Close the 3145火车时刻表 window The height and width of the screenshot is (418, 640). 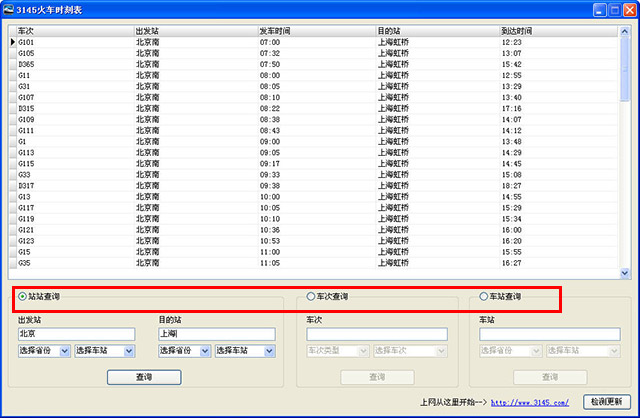tap(630, 10)
